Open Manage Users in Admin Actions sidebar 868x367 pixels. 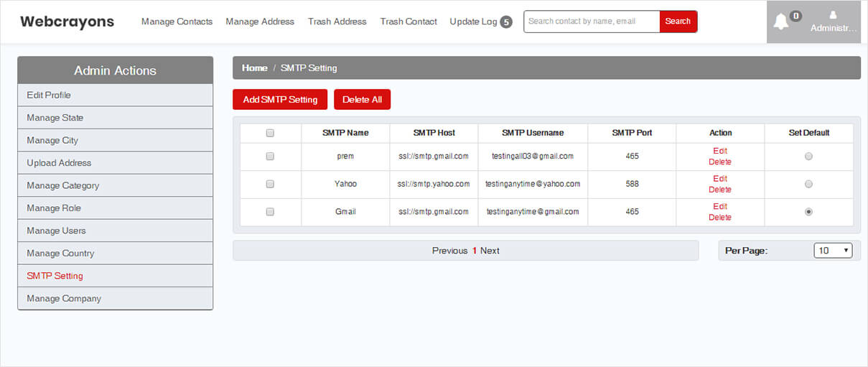(56, 231)
